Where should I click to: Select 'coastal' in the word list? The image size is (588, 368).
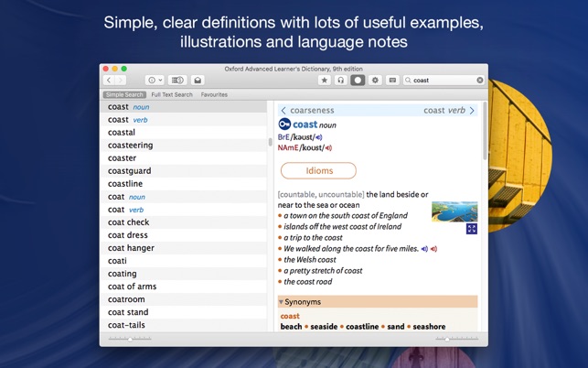coord(184,133)
